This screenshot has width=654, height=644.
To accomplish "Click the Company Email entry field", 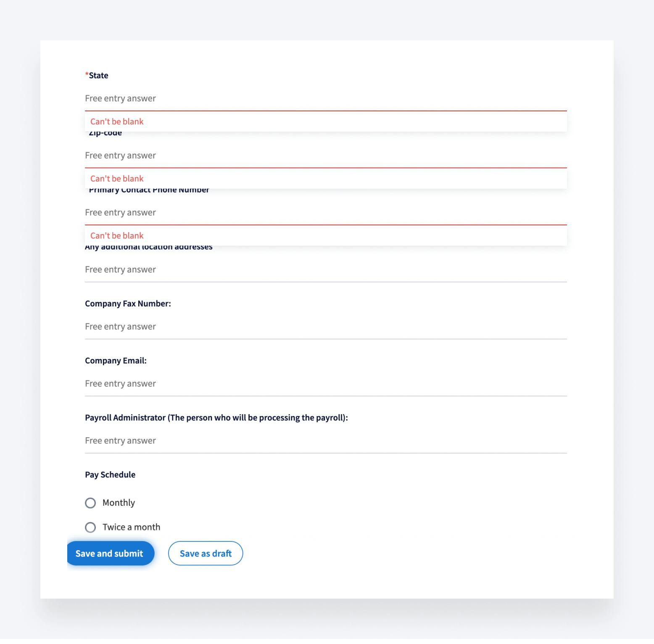I will click(x=325, y=384).
